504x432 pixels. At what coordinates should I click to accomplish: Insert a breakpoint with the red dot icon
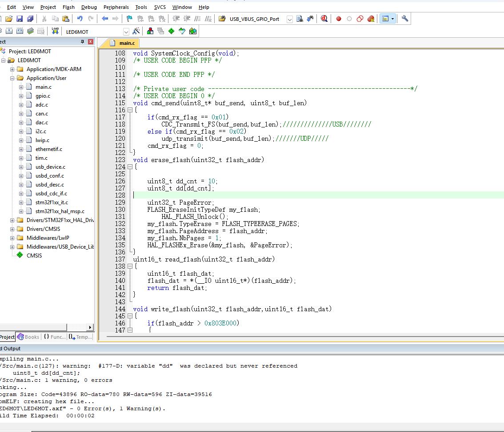coord(339,19)
